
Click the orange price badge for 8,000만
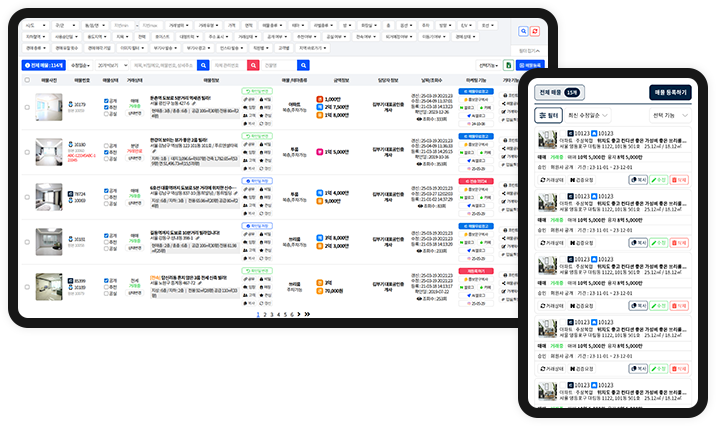click(321, 116)
